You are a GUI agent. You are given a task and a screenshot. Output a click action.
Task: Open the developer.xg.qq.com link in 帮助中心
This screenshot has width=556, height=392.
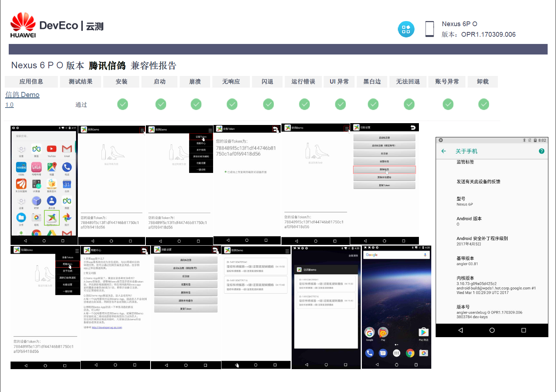107,328
